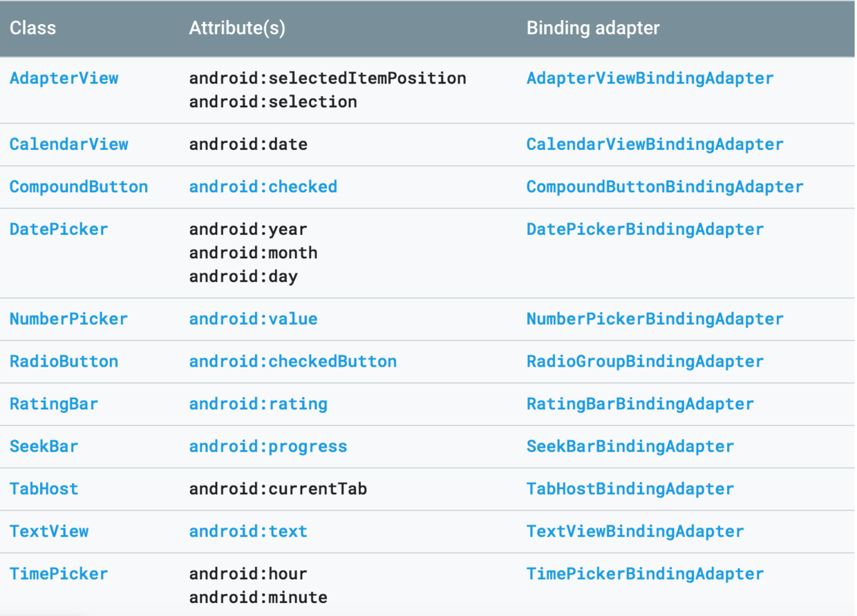Go to the SeekBar class link
857x616 pixels.
(44, 446)
